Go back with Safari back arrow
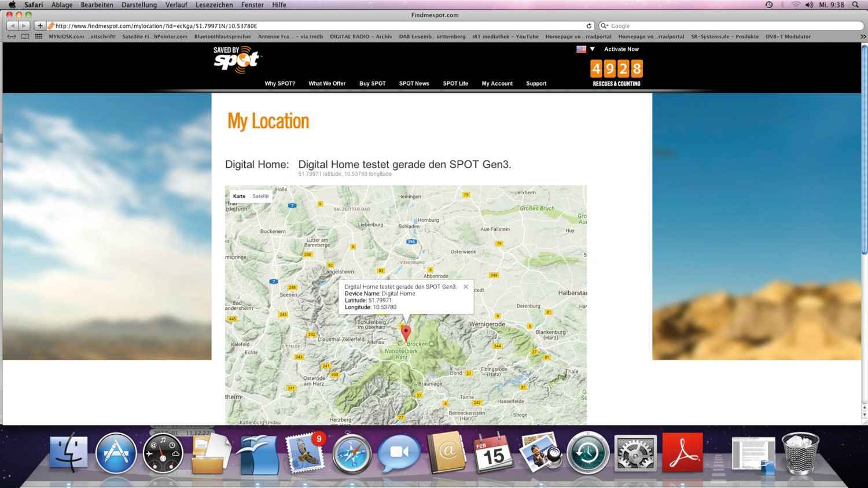868x488 pixels. [12, 26]
